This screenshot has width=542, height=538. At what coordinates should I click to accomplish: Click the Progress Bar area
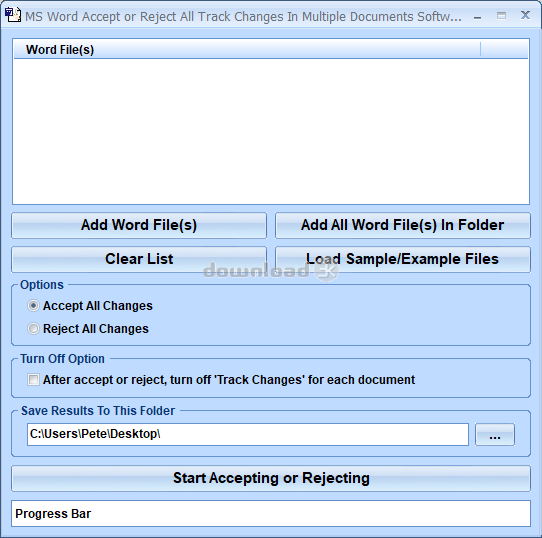[271, 513]
